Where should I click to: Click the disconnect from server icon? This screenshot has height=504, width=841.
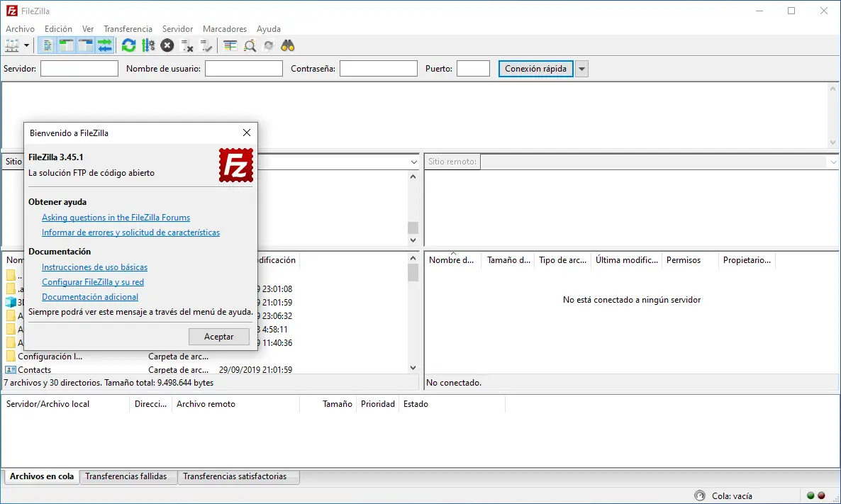(186, 45)
